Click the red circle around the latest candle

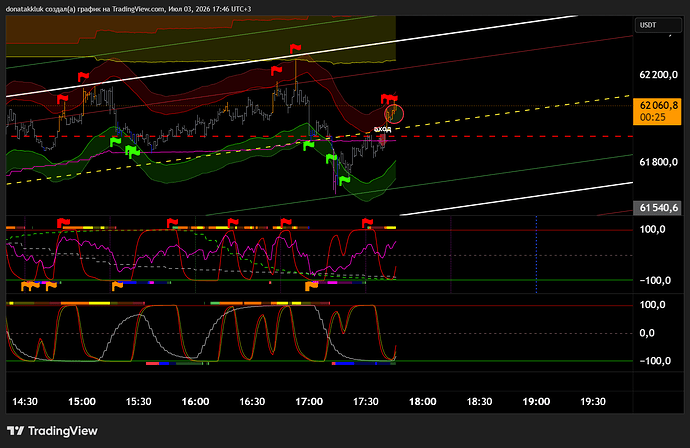[x=394, y=114]
